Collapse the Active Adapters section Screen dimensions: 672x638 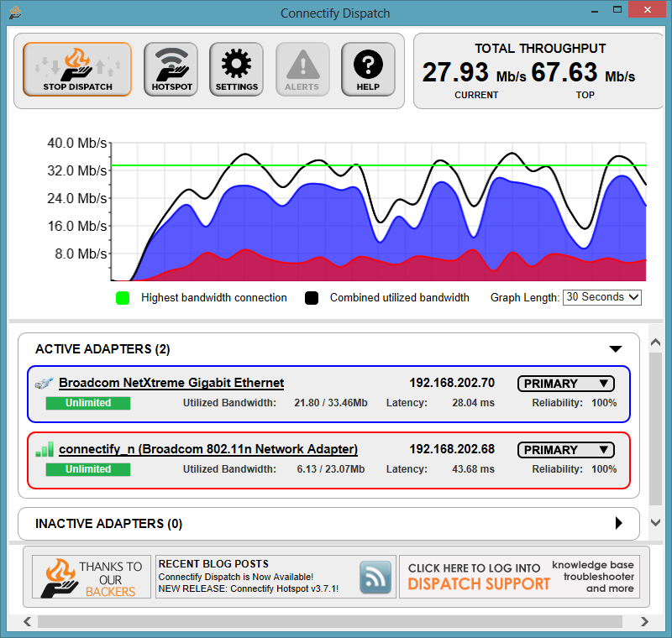616,349
